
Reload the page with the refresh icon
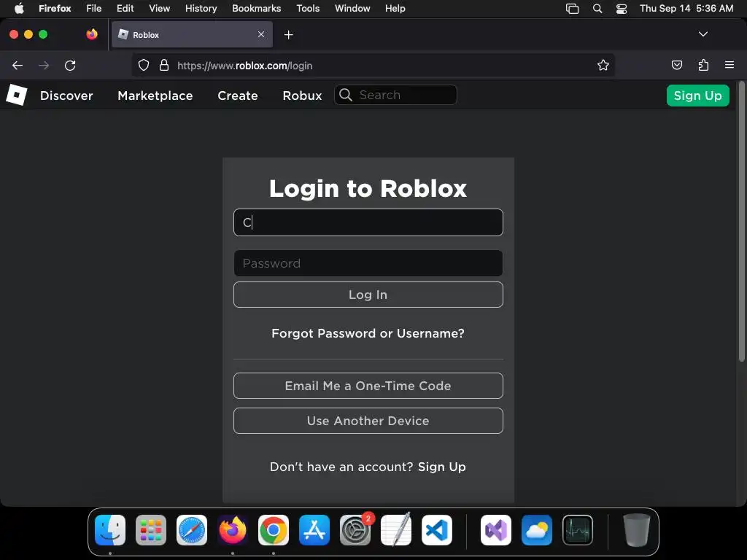tap(70, 65)
